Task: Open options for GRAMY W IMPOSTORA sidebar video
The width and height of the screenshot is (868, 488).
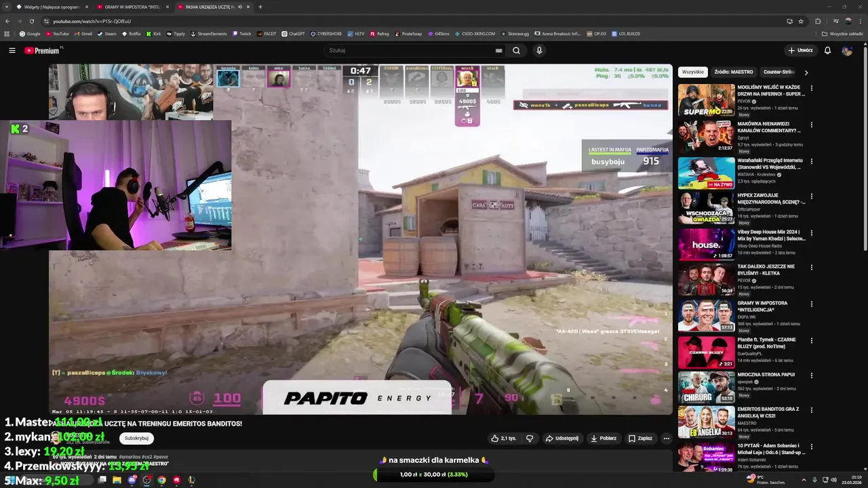Action: (x=811, y=304)
